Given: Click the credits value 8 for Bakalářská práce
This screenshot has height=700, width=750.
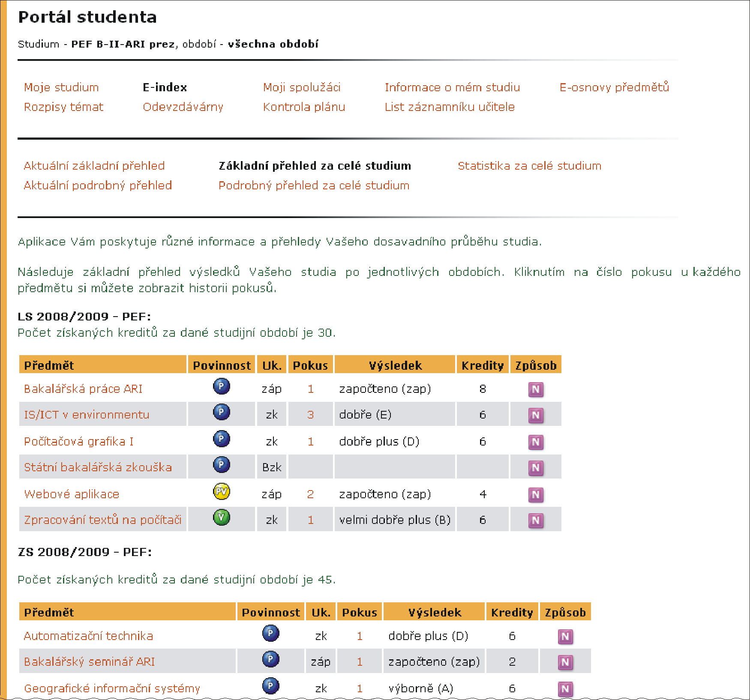Looking at the screenshot, I should point(483,389).
